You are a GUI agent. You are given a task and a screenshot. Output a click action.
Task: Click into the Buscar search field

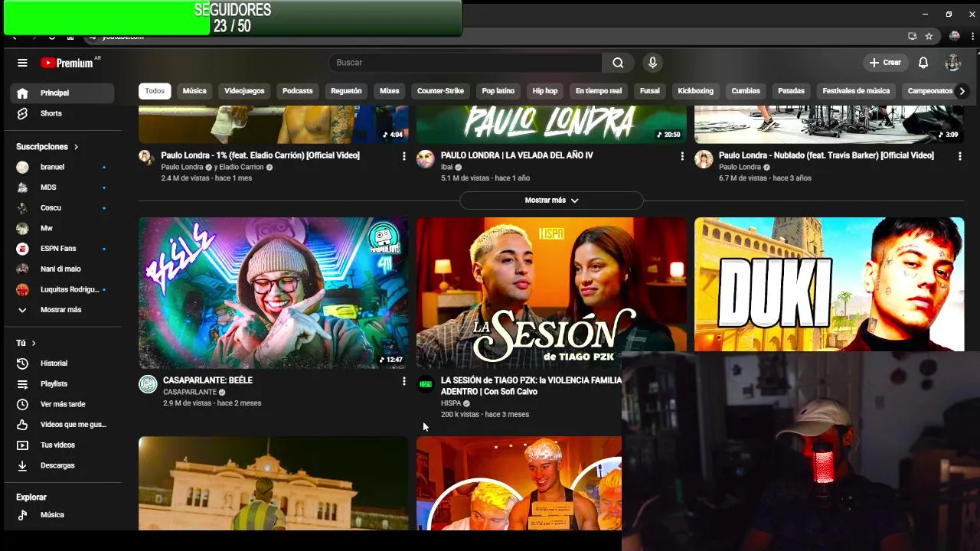pyautogui.click(x=465, y=63)
